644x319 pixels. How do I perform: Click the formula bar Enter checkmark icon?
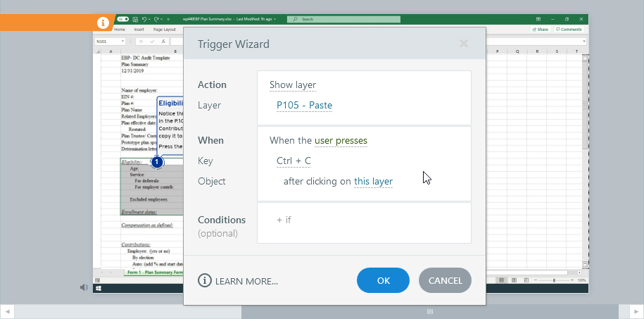(x=152, y=42)
